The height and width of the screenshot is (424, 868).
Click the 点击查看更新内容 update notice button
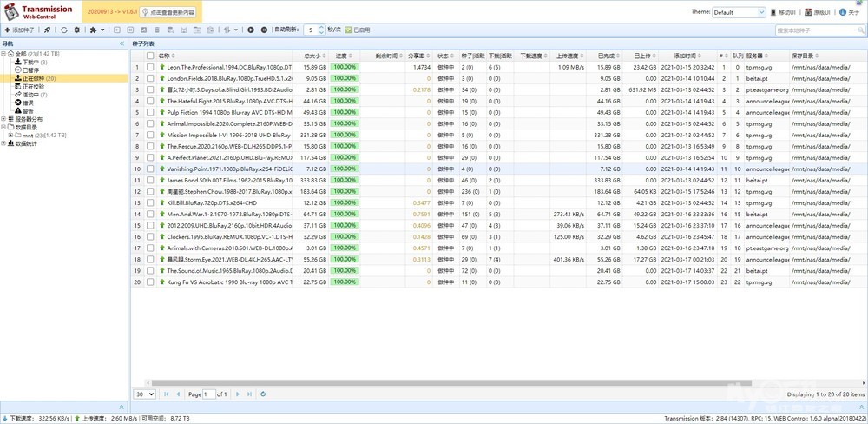[171, 12]
